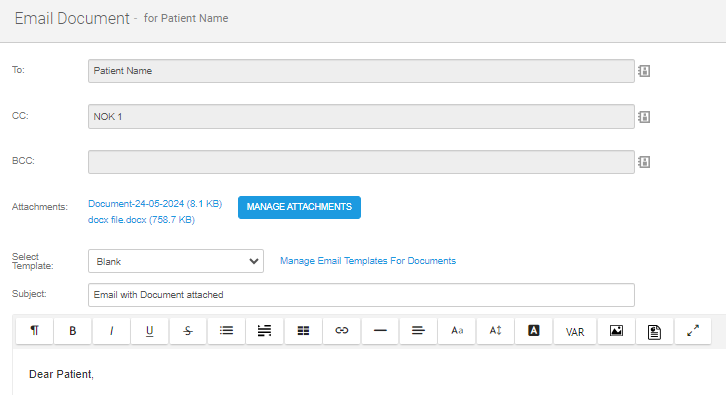The height and width of the screenshot is (395, 726).
Task: Insert a horizontal line
Action: click(x=380, y=331)
